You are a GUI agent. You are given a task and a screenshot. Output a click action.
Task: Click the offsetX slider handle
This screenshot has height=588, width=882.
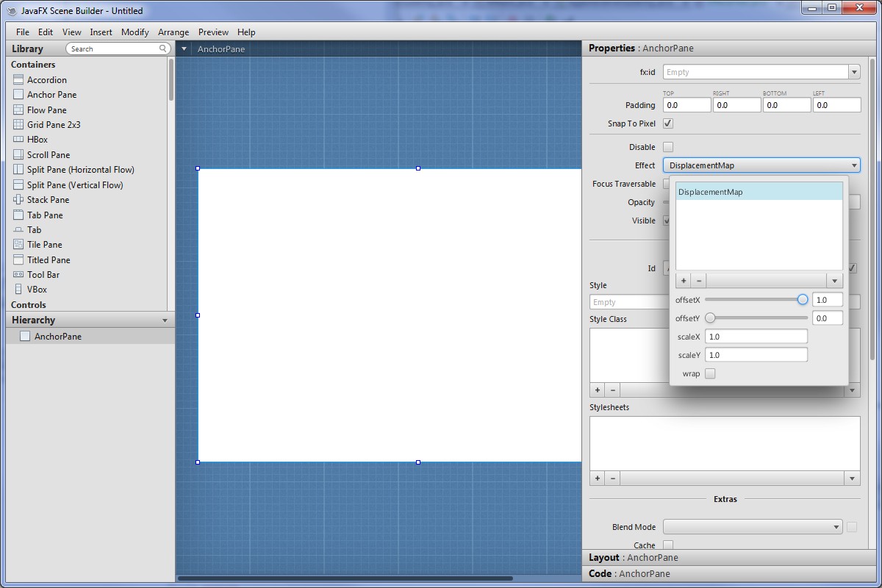tap(803, 300)
